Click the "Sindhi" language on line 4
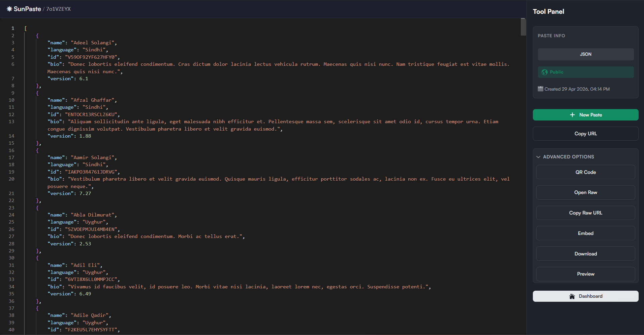 tap(94, 50)
